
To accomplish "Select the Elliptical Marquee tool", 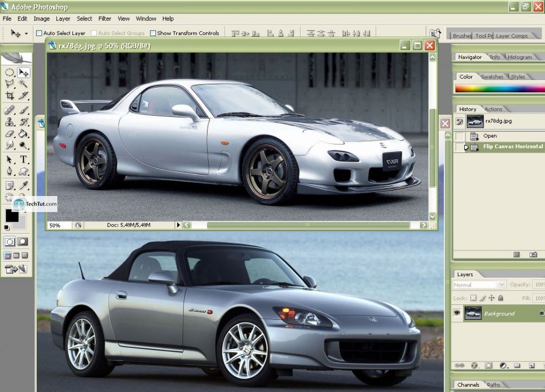I will point(9,72).
